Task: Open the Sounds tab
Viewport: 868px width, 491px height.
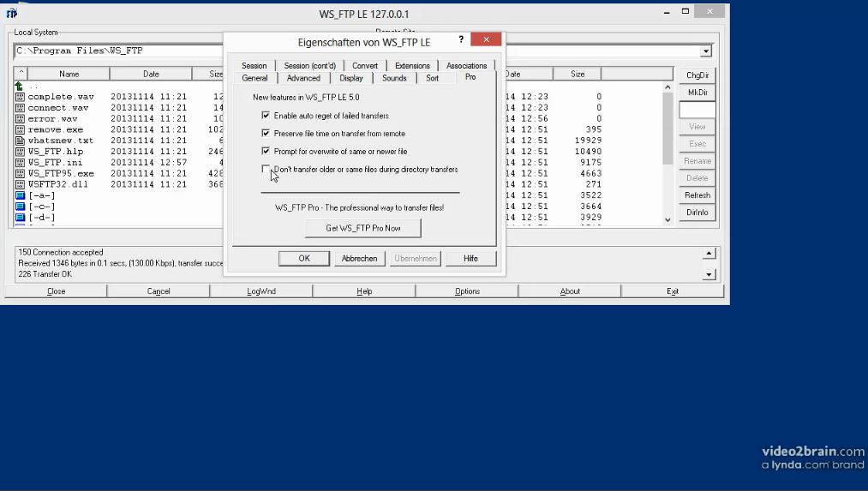Action: [x=394, y=78]
